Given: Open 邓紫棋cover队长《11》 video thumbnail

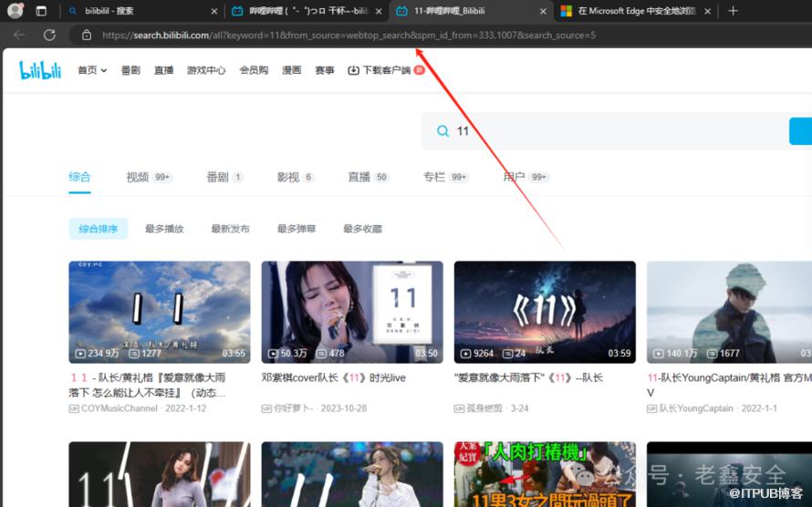Looking at the screenshot, I should tap(352, 312).
